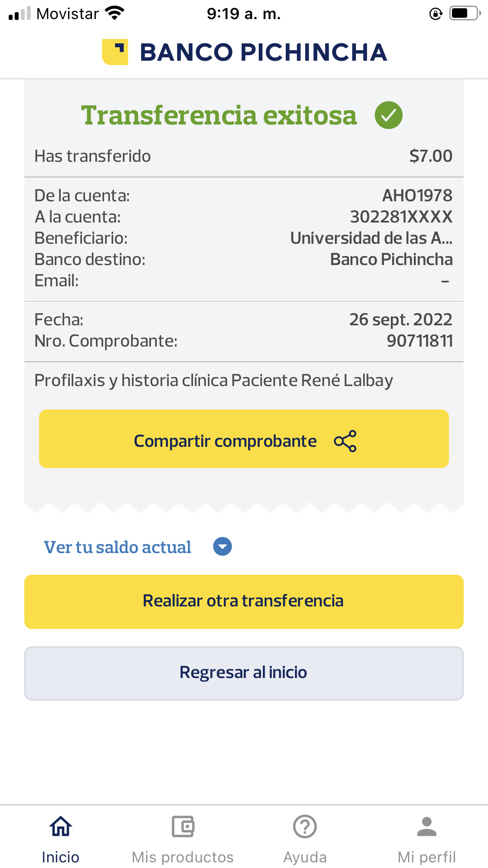The image size is (488, 868).
Task: Tap the Banco Pichincha header title text
Action: [x=263, y=52]
